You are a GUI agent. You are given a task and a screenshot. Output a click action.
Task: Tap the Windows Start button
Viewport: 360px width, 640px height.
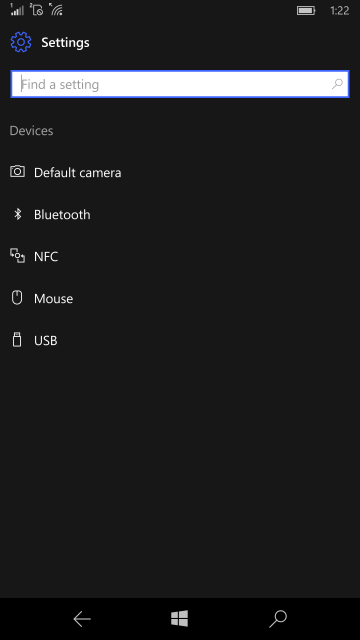(x=180, y=619)
